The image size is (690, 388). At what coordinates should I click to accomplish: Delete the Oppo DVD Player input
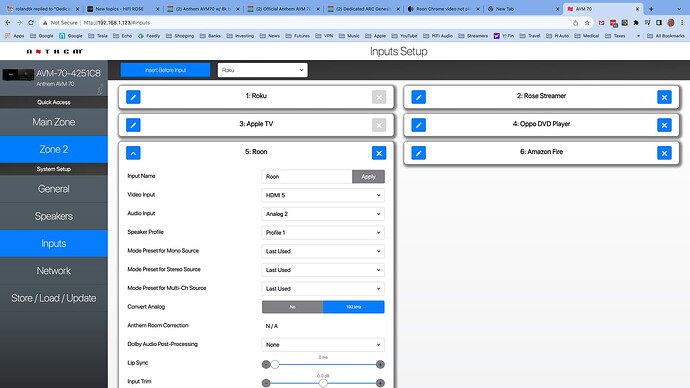tap(664, 125)
